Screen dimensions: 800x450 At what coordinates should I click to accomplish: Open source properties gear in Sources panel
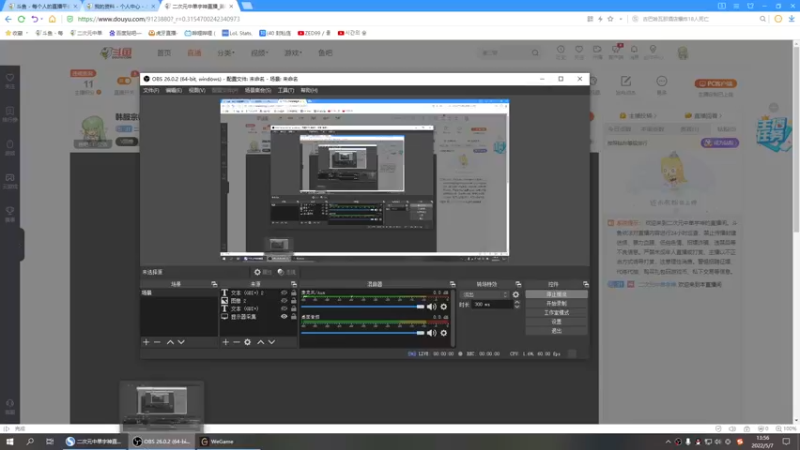[247, 342]
